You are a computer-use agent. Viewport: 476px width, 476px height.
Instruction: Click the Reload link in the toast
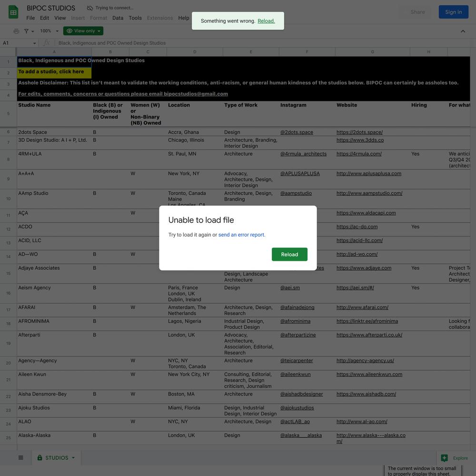[x=266, y=21]
